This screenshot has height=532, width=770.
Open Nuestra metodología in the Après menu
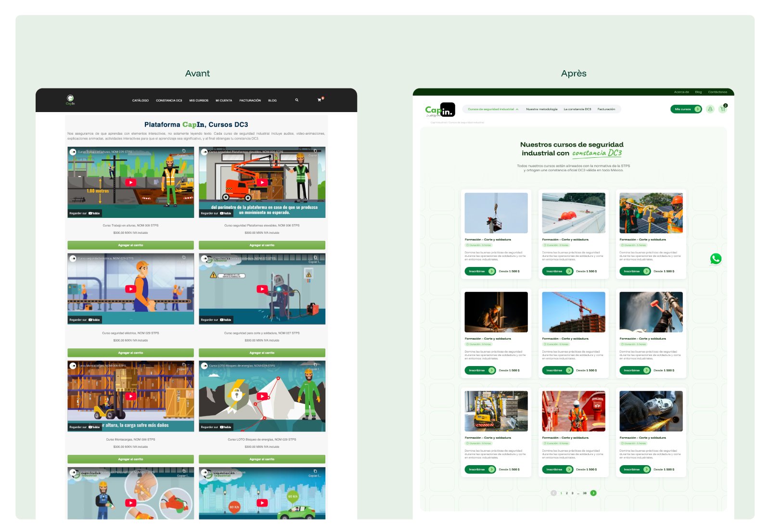[x=542, y=109]
